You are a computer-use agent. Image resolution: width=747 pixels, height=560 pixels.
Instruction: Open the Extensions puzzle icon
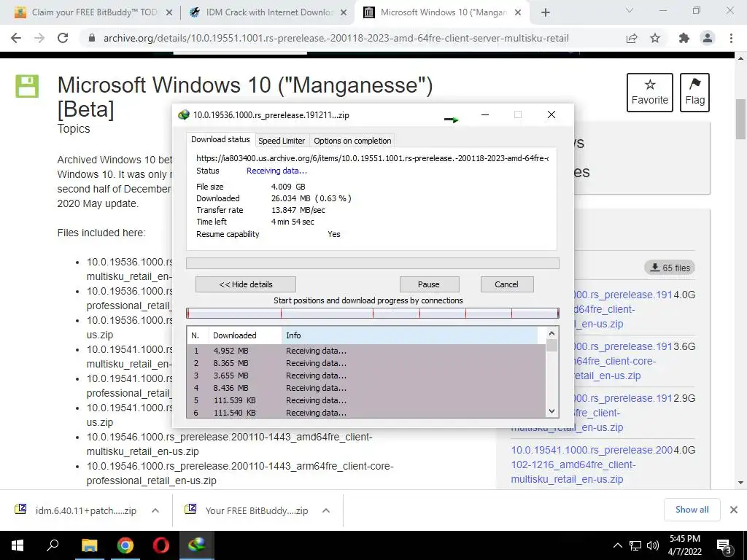point(684,38)
